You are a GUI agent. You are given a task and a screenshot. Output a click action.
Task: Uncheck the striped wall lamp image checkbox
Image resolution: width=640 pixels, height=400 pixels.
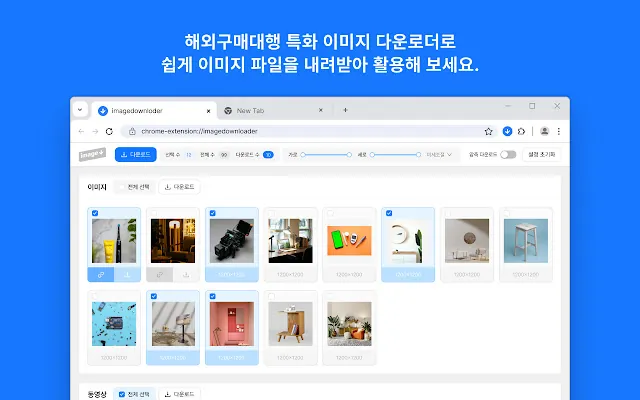point(154,296)
